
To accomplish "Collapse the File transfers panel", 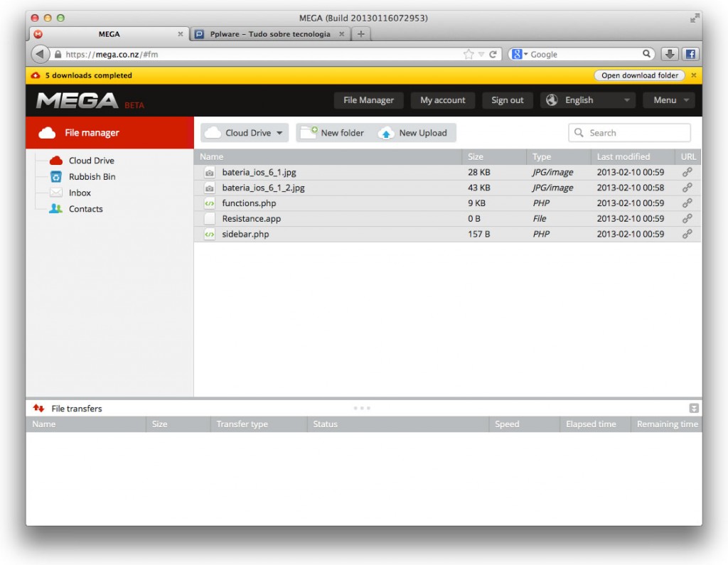I will pyautogui.click(x=694, y=409).
